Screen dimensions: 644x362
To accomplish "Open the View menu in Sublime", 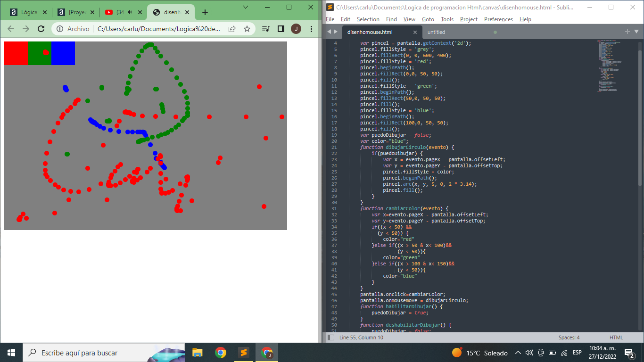I will pos(410,19).
